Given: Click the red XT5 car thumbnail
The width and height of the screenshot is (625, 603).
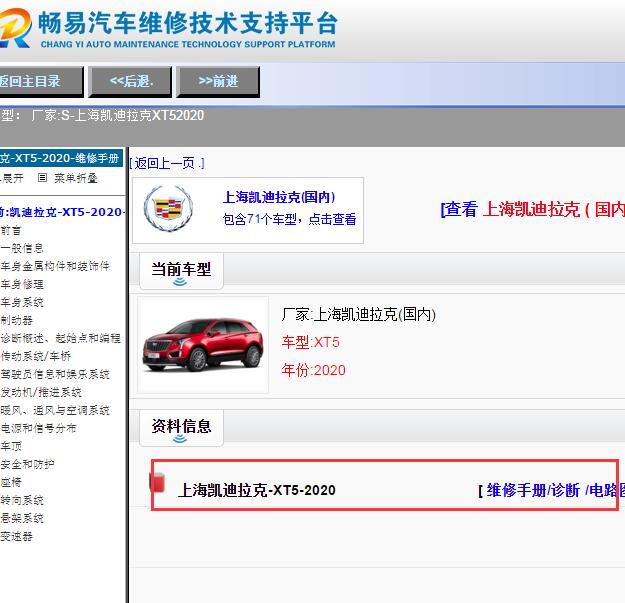Looking at the screenshot, I should click(203, 345).
